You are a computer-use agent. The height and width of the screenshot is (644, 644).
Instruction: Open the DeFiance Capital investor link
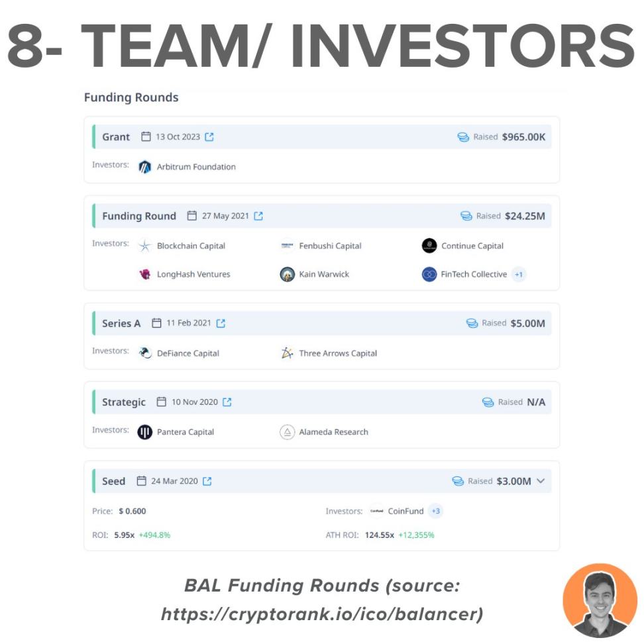pyautogui.click(x=188, y=353)
